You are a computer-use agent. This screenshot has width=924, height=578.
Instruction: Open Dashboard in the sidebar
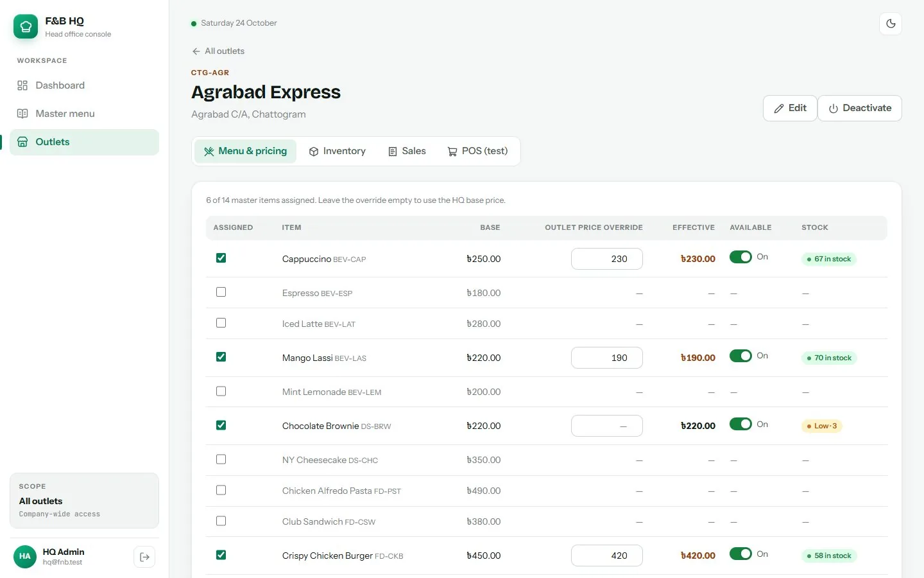pyautogui.click(x=84, y=85)
